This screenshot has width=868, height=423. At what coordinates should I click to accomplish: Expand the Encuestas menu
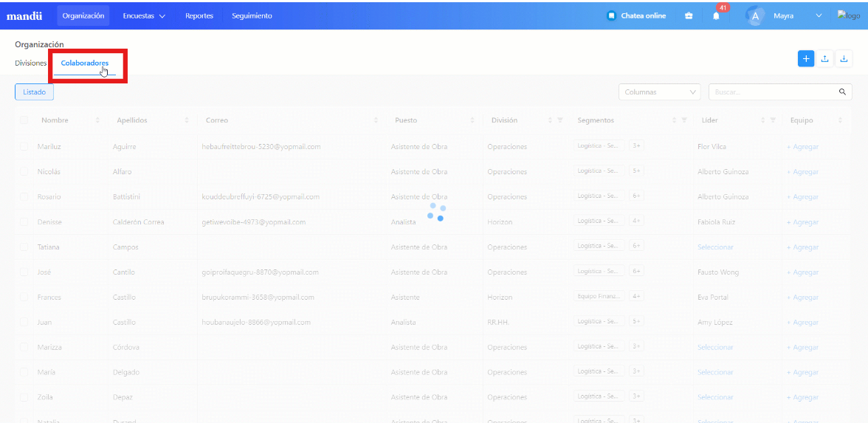(x=144, y=16)
